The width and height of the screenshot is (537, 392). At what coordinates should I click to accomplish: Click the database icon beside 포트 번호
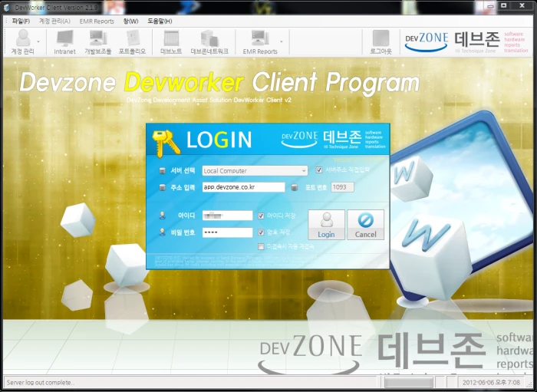tap(294, 187)
